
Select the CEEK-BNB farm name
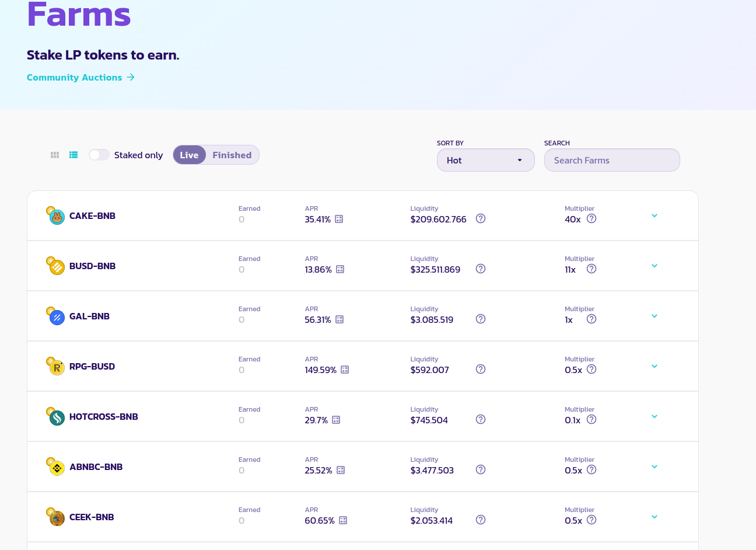tap(92, 517)
